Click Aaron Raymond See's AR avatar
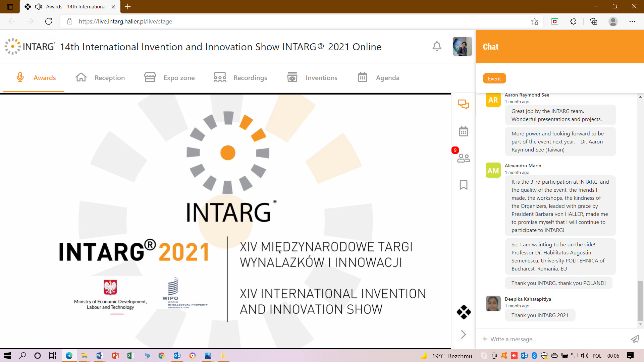 pyautogui.click(x=493, y=100)
